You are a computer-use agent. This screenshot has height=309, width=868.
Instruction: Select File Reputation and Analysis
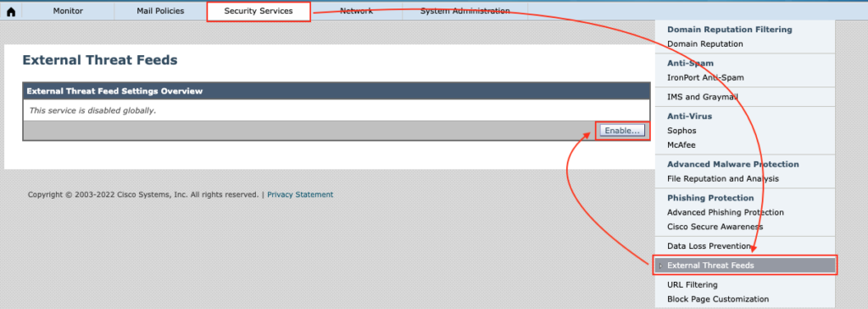[723, 178]
